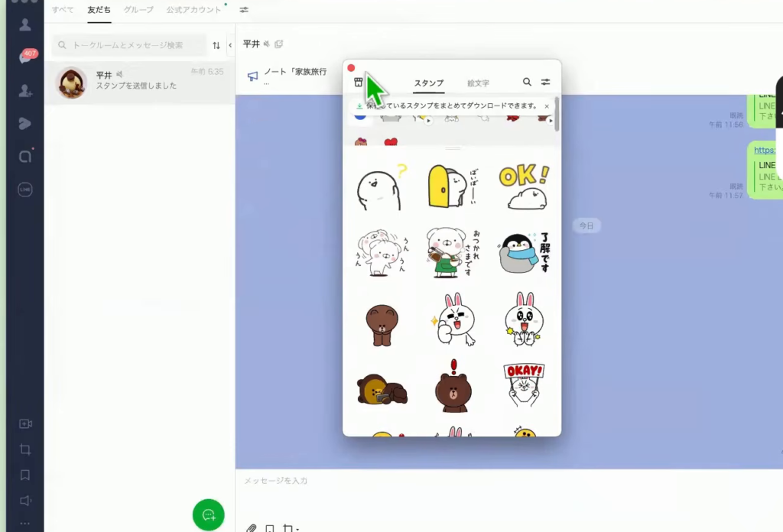783x532 pixels.
Task: Open chat in separate window icon
Action: pyautogui.click(x=278, y=44)
